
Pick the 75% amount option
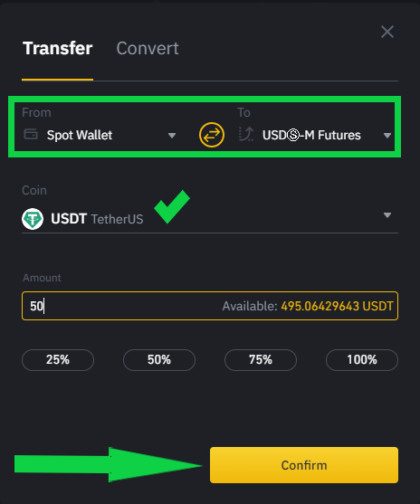[261, 360]
